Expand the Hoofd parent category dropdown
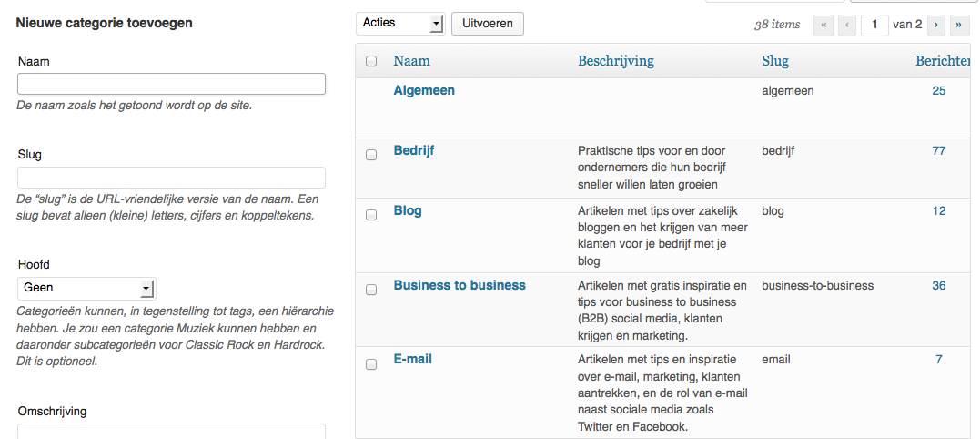 (x=87, y=289)
